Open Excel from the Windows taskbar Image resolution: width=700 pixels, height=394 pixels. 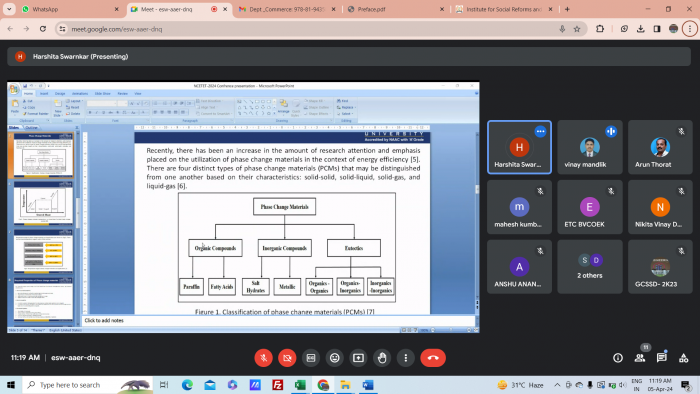click(300, 385)
